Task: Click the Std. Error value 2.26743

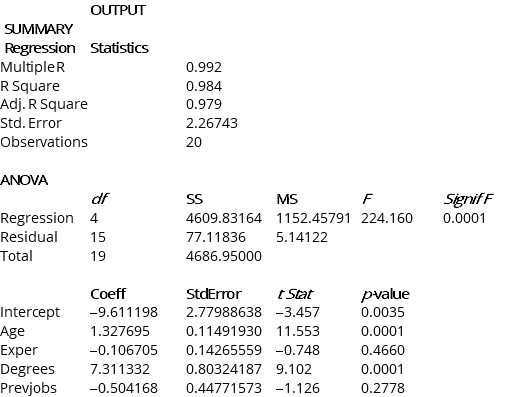Action: (x=212, y=123)
